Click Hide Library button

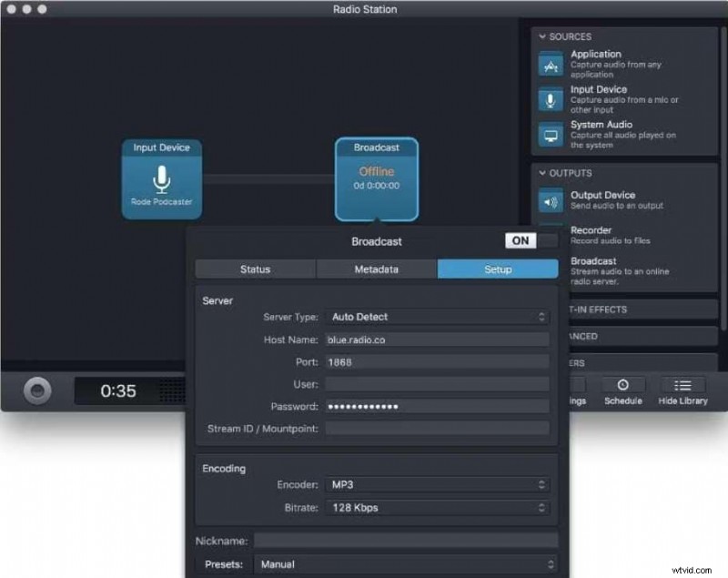tap(682, 390)
